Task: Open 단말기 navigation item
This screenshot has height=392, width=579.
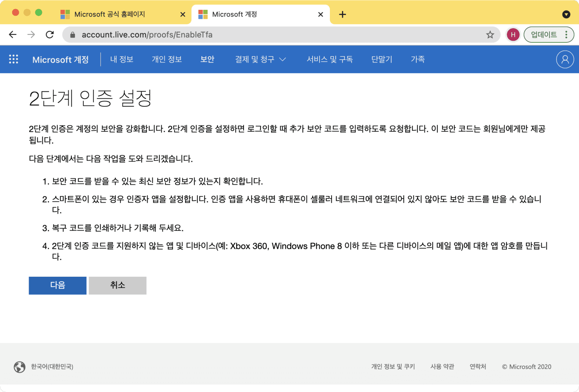Action: coord(382,59)
